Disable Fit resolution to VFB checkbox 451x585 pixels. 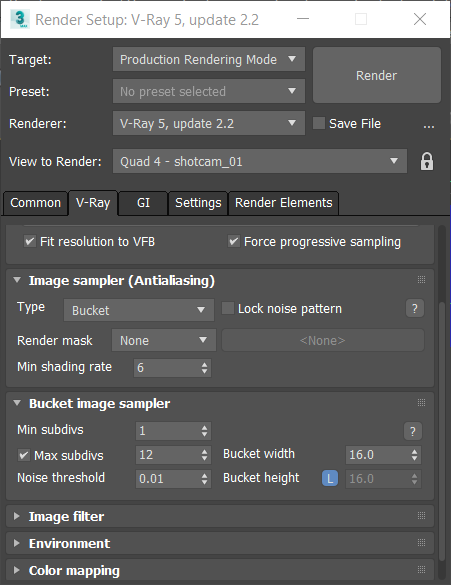pyautogui.click(x=29, y=241)
